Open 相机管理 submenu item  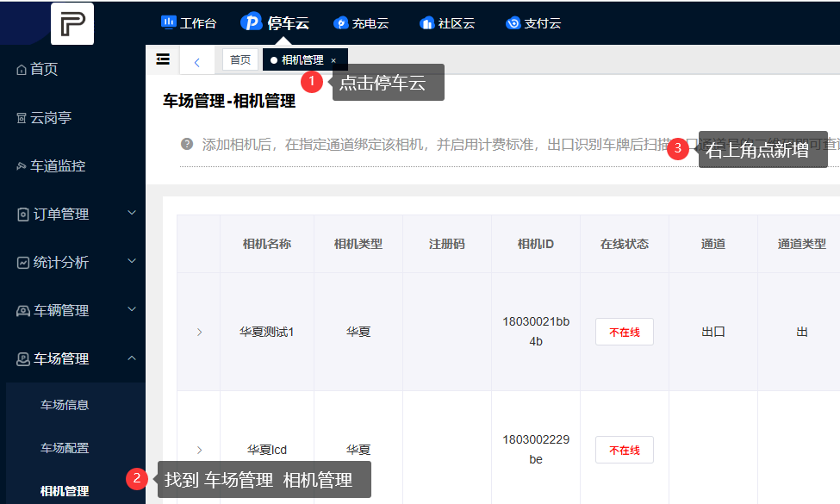click(x=65, y=490)
